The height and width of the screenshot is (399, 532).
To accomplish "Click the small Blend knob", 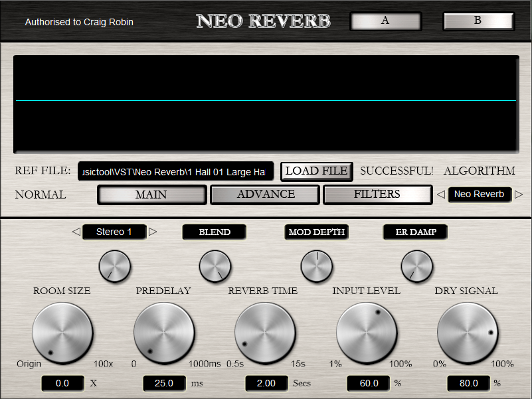I will tap(215, 266).
